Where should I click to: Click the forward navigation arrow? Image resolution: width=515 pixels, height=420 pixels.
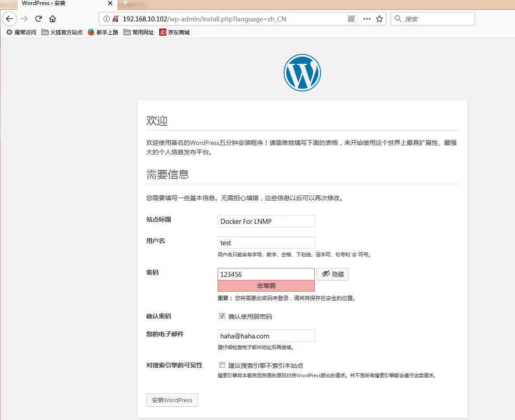24,19
